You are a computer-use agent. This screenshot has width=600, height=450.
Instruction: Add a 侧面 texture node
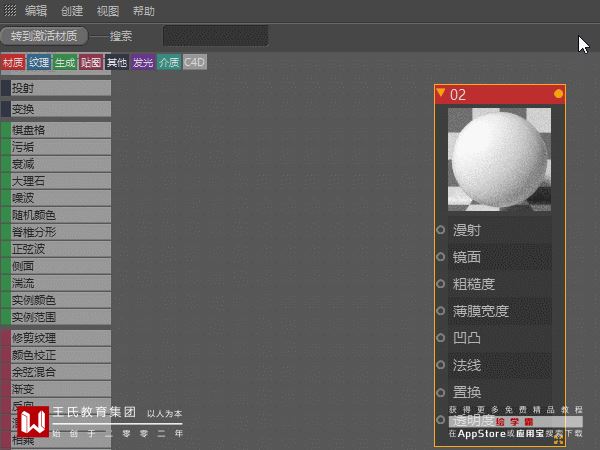pos(56,266)
